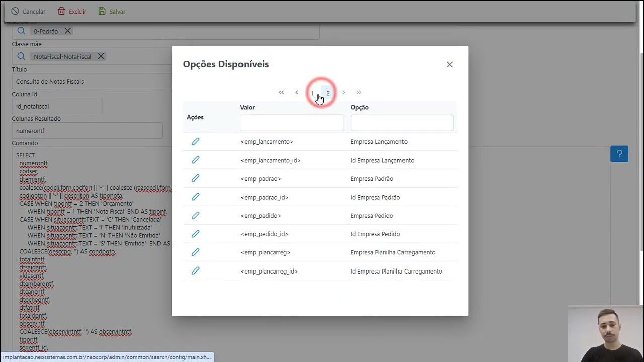The height and width of the screenshot is (362, 644).
Task: Go to first page of options
Action: (x=281, y=92)
